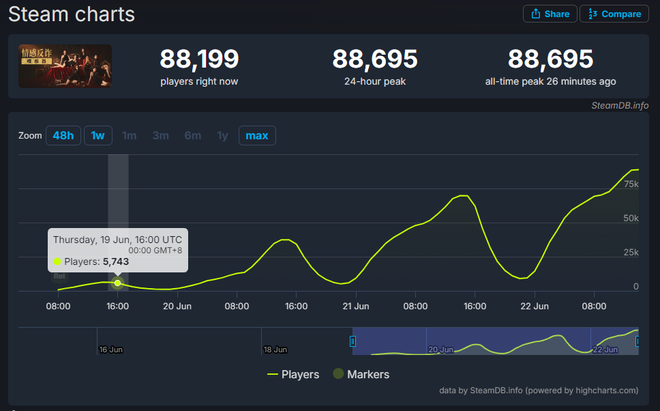Image resolution: width=660 pixels, height=411 pixels.
Task: Click the left navigator range handle
Action: [353, 341]
